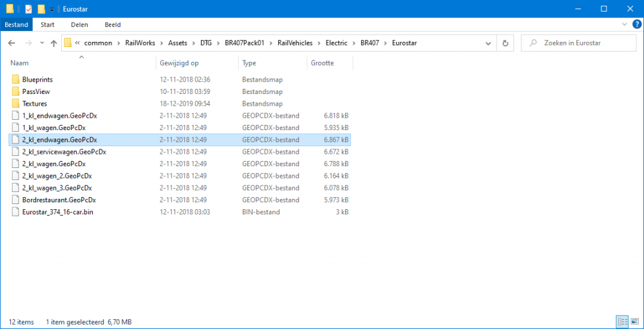Open the address bar history dropdown

(489, 43)
